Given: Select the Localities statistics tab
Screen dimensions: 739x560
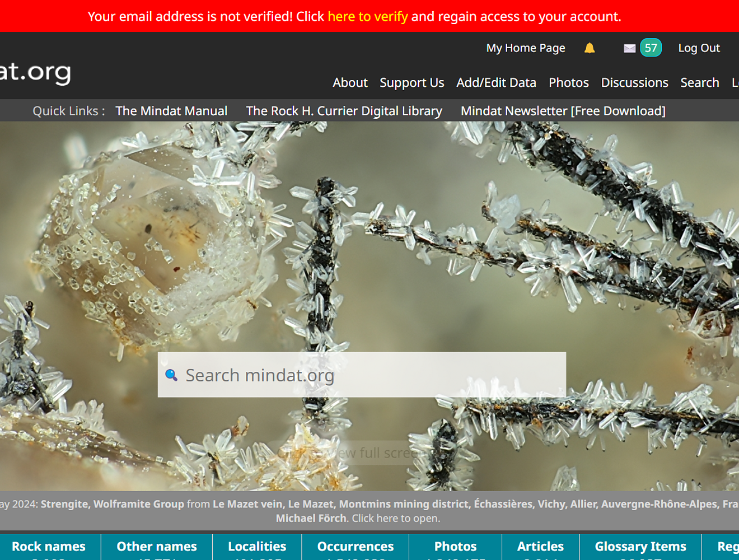Looking at the screenshot, I should pos(257,547).
